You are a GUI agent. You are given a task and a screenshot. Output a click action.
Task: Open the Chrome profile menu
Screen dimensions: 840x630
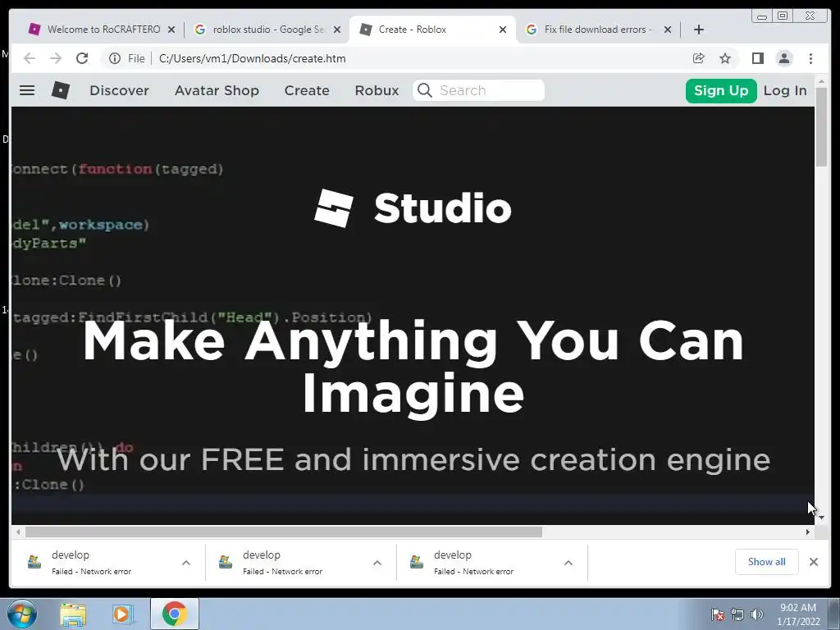[783, 58]
